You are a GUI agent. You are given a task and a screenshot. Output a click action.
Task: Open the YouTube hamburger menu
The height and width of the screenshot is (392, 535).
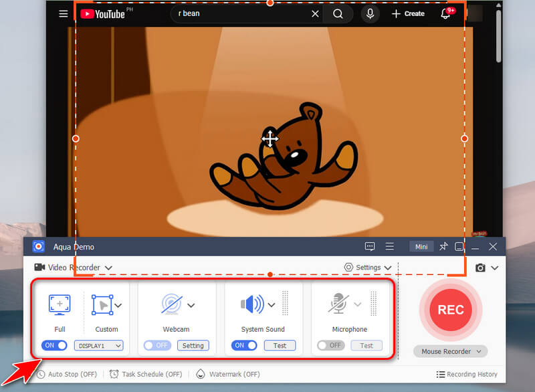tap(63, 13)
